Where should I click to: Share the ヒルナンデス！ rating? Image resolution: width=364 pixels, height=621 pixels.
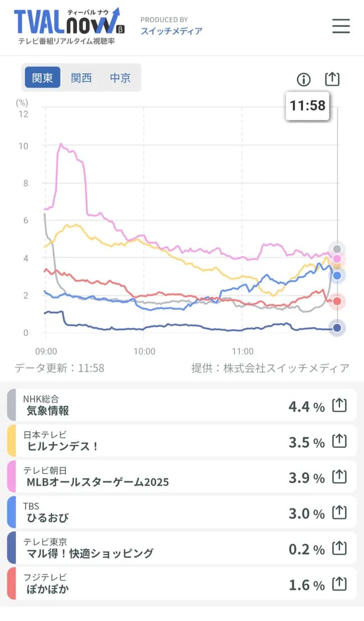pyautogui.click(x=339, y=441)
